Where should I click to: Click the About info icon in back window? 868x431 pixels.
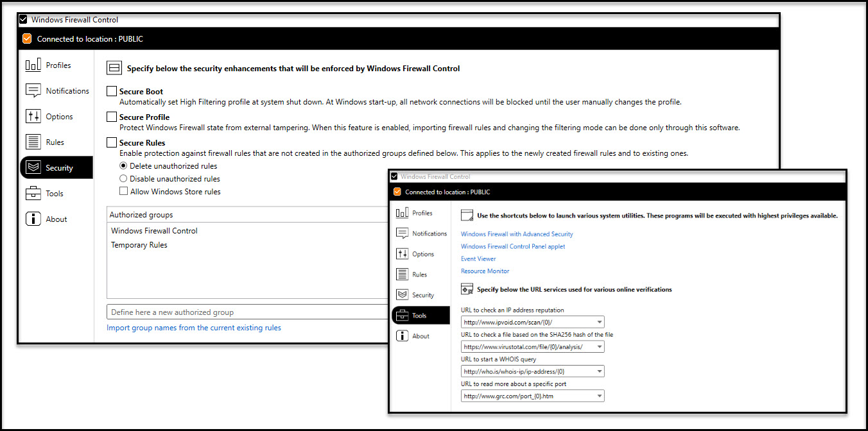point(33,219)
